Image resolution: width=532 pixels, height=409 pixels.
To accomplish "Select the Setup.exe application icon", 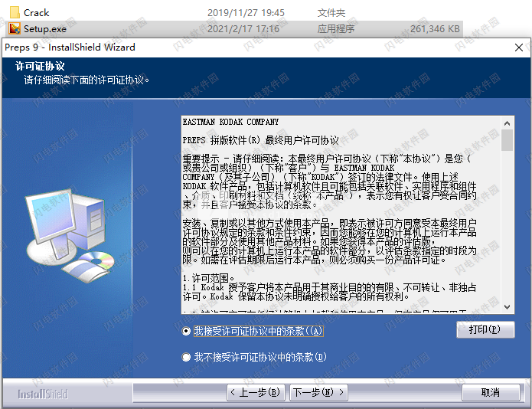I will (15, 28).
